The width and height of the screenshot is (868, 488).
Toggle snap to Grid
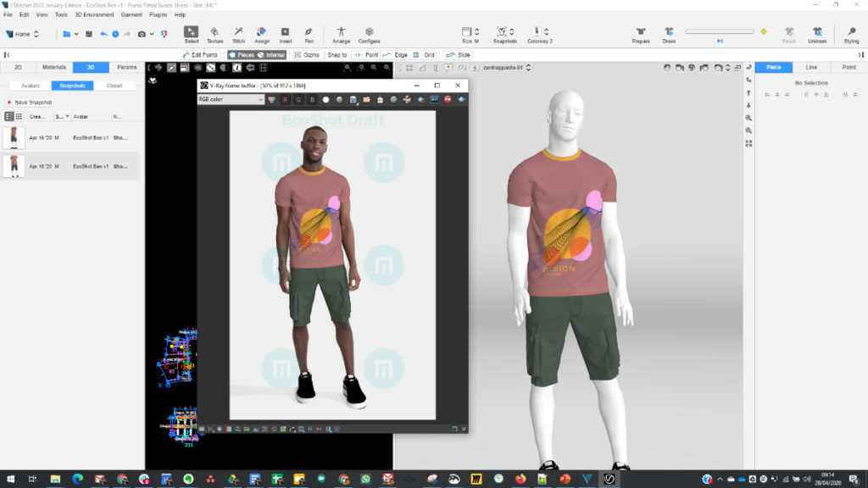(x=424, y=55)
